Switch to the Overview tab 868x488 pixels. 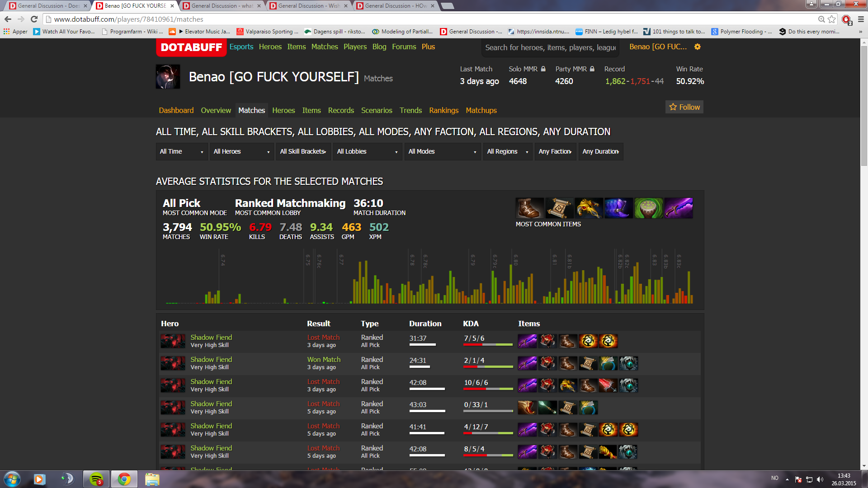click(x=216, y=110)
